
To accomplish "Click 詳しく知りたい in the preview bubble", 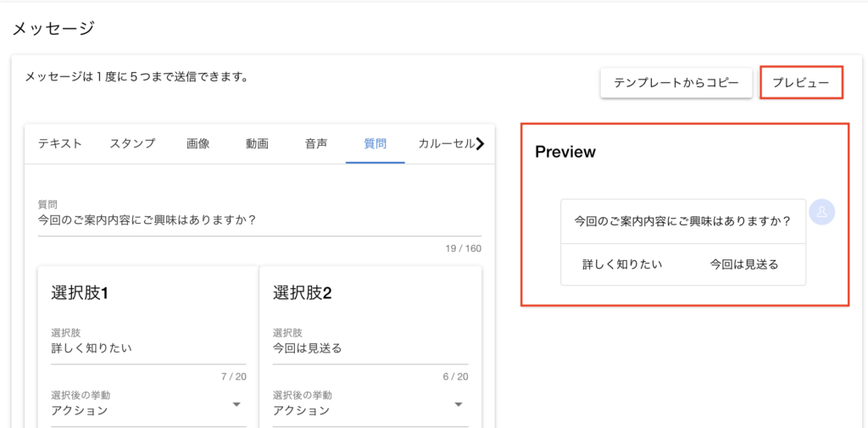I will click(x=622, y=264).
